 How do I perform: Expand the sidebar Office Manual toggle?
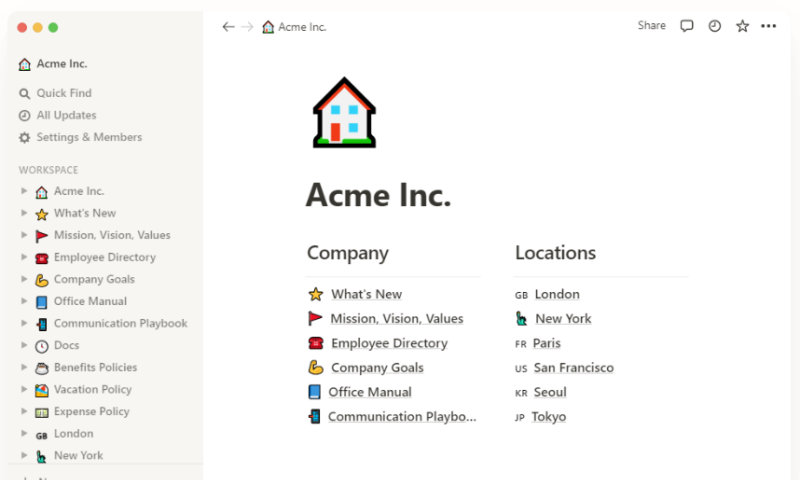pos(23,301)
